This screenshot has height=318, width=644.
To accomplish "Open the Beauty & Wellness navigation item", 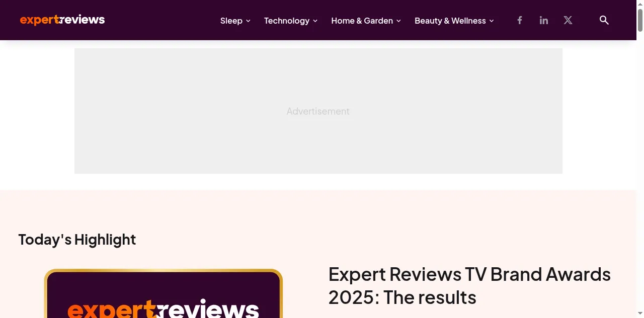I will point(450,21).
